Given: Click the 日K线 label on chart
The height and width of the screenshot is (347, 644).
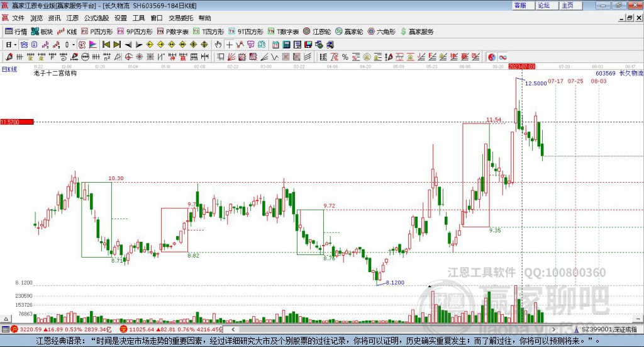Looking at the screenshot, I should point(9,69).
